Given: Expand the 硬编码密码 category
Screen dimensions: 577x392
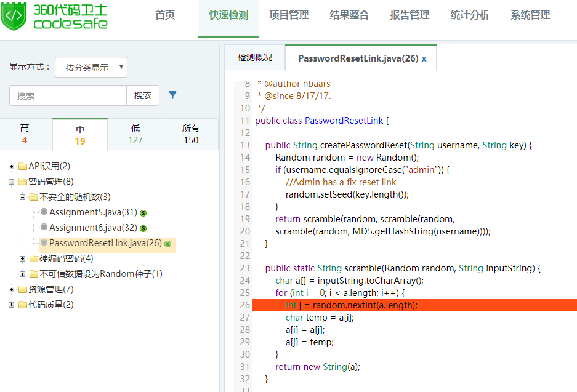Looking at the screenshot, I should (x=23, y=258).
